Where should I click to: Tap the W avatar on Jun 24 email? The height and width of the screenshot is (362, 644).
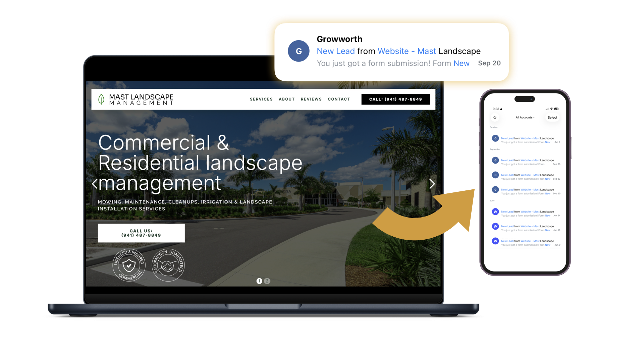(x=495, y=212)
